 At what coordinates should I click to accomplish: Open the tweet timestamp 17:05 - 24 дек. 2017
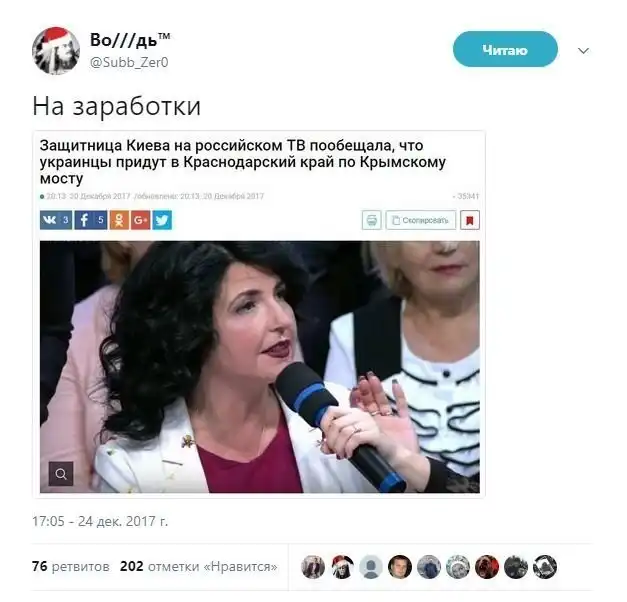[x=100, y=521]
